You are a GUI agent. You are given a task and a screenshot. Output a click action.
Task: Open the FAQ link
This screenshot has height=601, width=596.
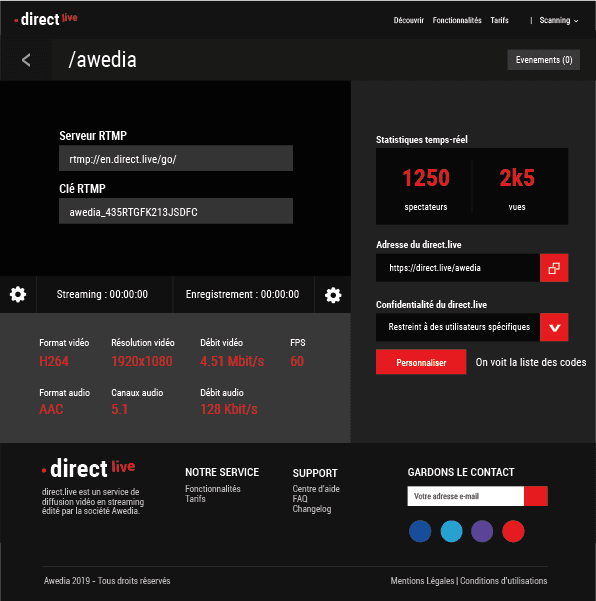pyautogui.click(x=300, y=499)
